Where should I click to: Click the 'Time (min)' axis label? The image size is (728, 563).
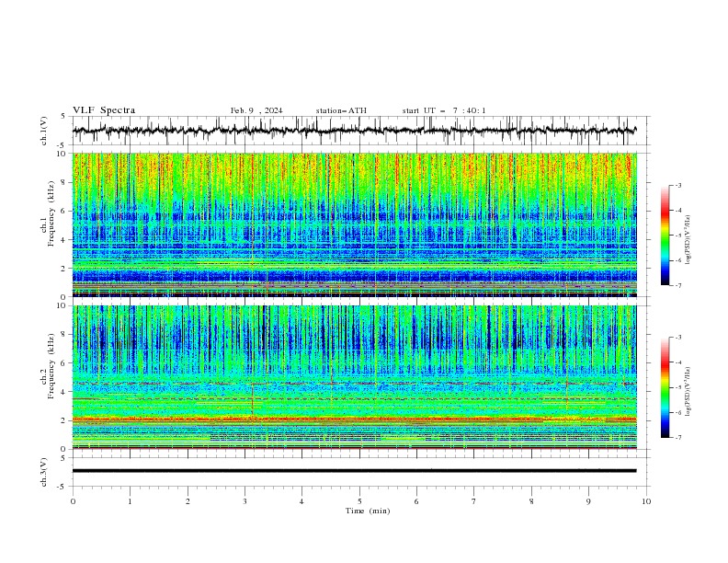(368, 511)
